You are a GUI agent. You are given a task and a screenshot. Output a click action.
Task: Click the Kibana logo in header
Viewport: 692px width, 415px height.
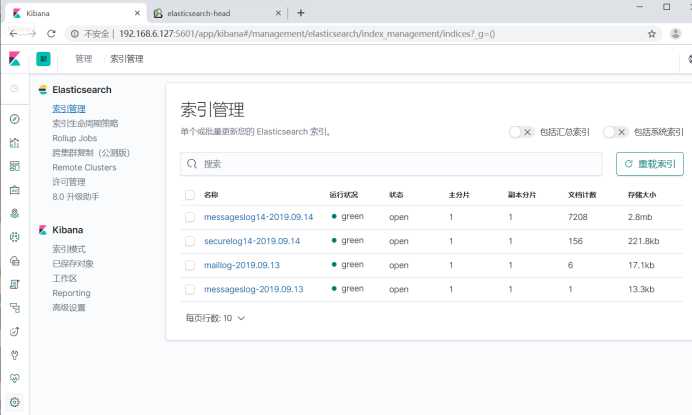(15, 59)
